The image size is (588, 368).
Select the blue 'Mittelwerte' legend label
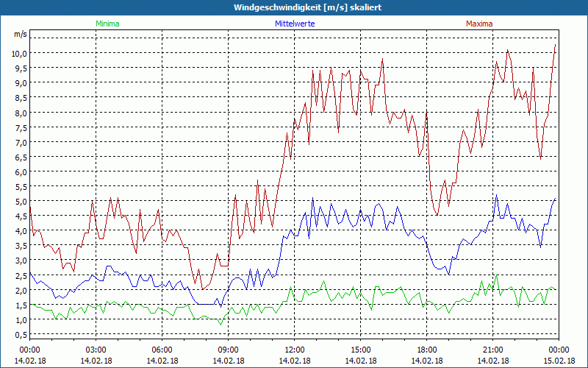point(295,24)
